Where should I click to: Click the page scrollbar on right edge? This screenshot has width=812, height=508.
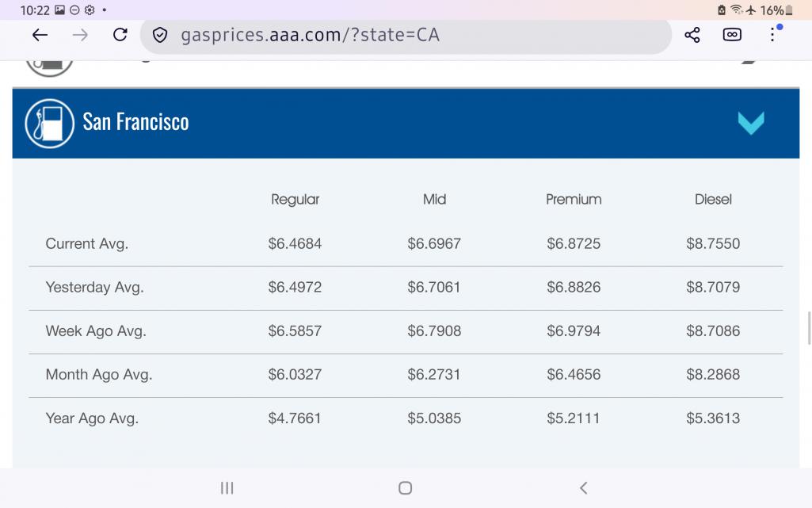(809, 328)
